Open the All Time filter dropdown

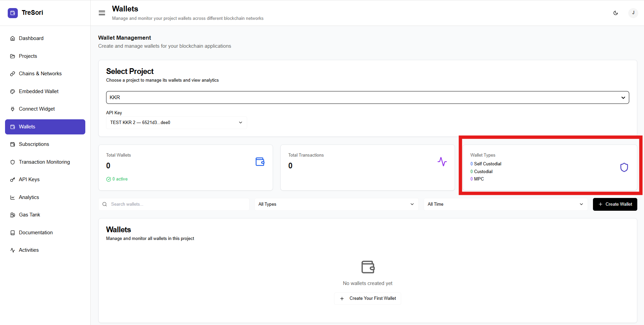pyautogui.click(x=505, y=204)
